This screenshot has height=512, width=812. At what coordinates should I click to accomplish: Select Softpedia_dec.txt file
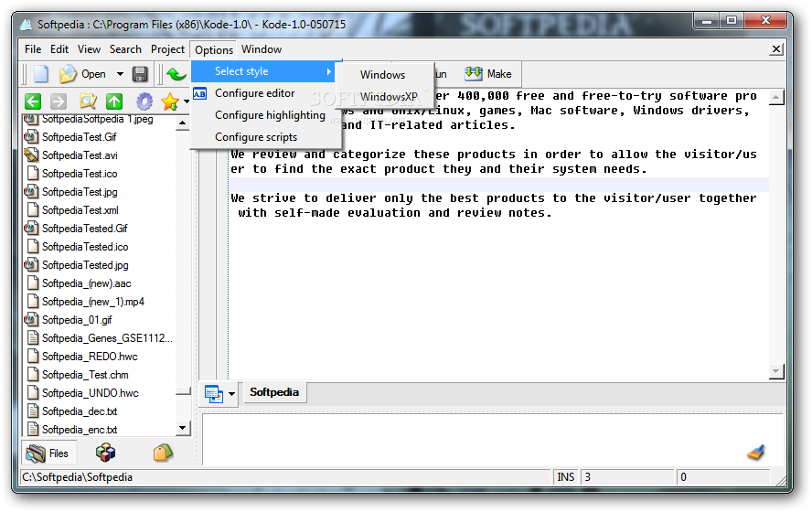click(80, 411)
